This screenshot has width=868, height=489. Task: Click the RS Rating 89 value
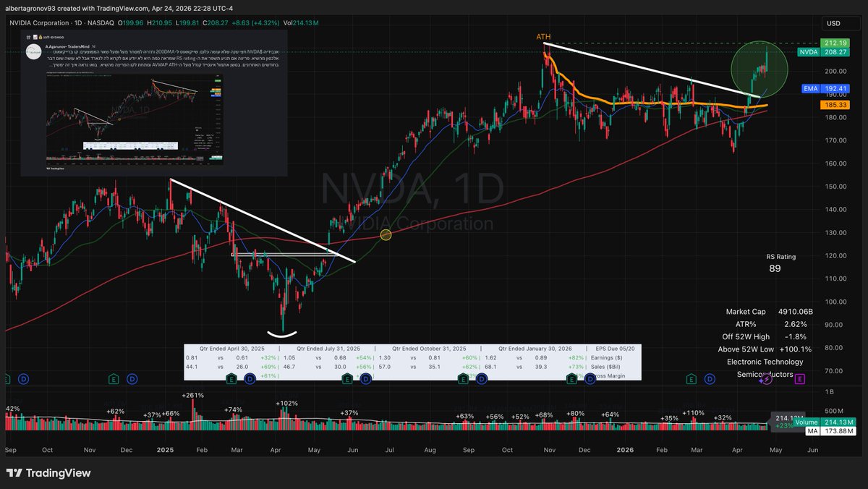774,268
